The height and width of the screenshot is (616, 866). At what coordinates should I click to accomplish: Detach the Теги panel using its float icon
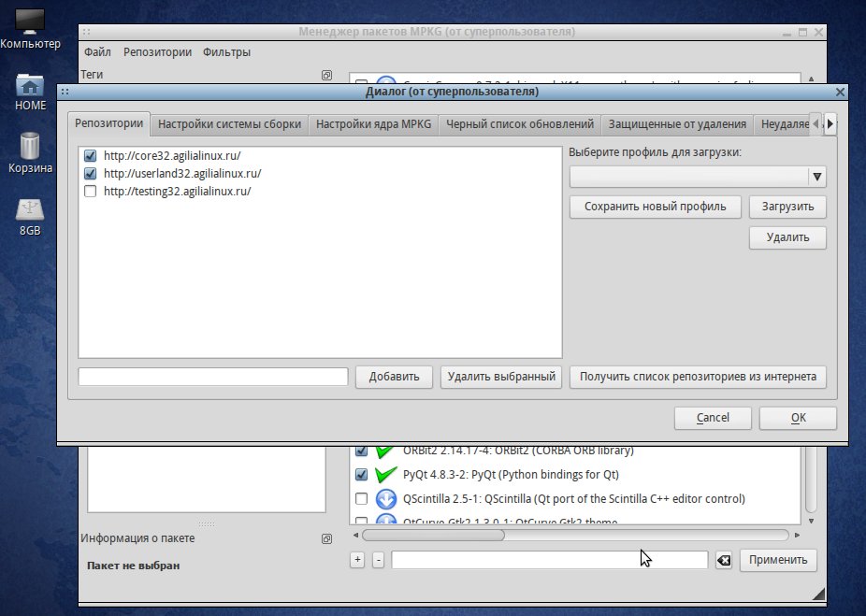click(x=326, y=75)
